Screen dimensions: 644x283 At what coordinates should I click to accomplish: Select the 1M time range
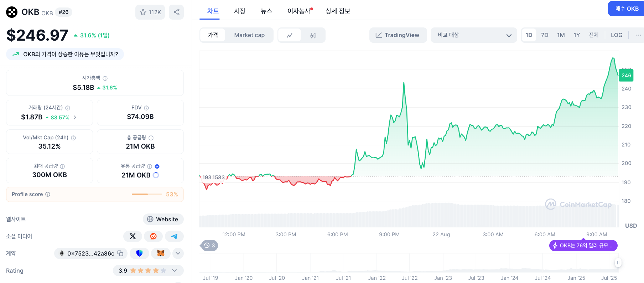(x=561, y=35)
